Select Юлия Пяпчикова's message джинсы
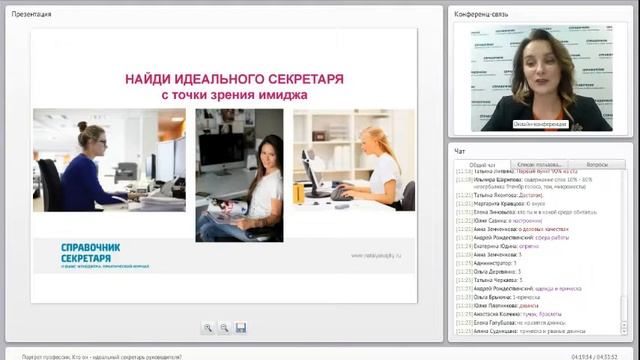The width and height of the screenshot is (640, 360). (x=497, y=306)
